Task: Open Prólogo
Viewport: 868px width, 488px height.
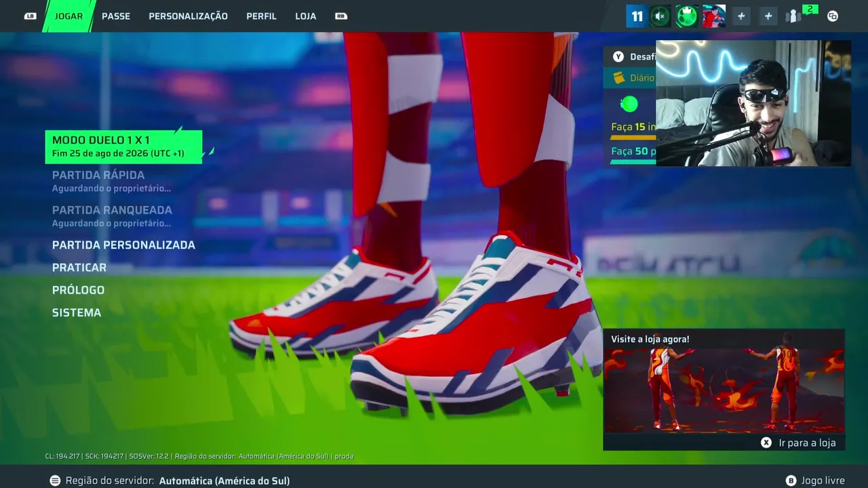Action: click(78, 290)
